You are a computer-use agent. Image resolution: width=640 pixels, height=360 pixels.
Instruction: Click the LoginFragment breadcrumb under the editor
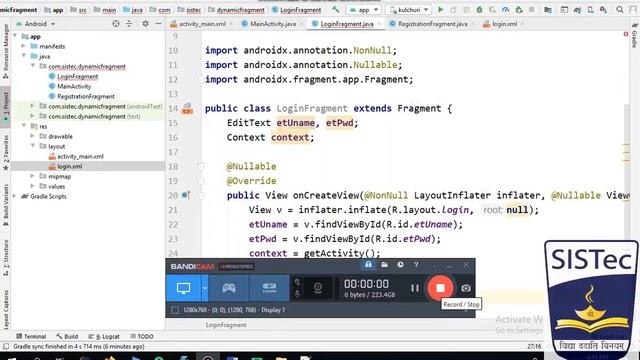pyautogui.click(x=226, y=325)
